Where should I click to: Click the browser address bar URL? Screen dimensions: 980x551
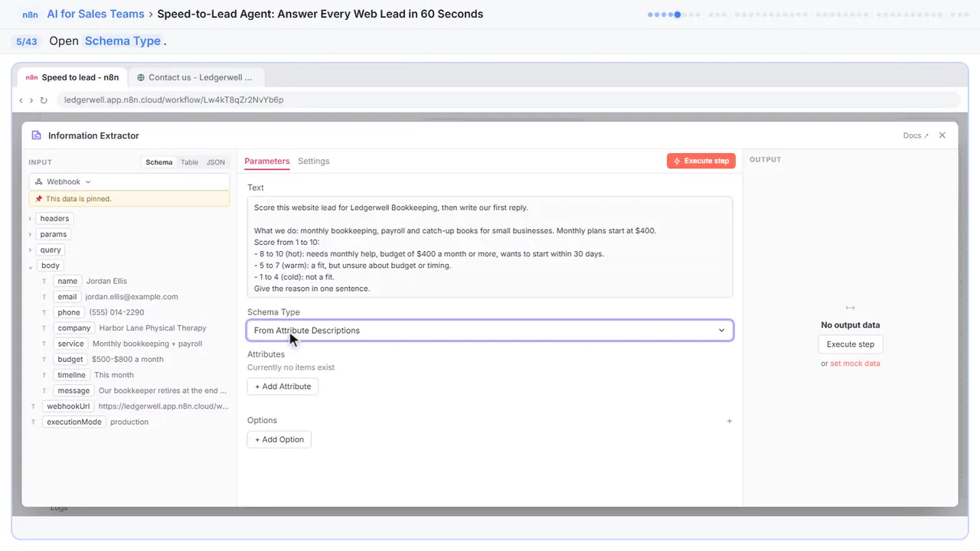(x=174, y=100)
